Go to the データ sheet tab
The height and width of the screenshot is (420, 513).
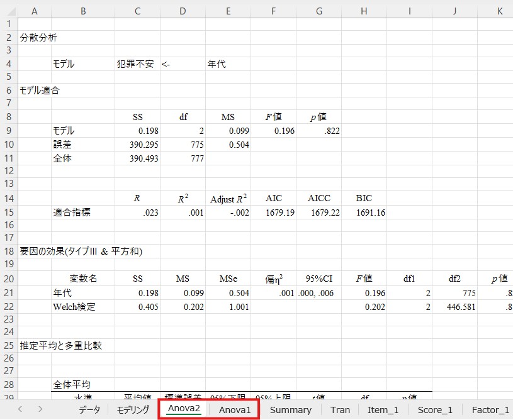[89, 410]
